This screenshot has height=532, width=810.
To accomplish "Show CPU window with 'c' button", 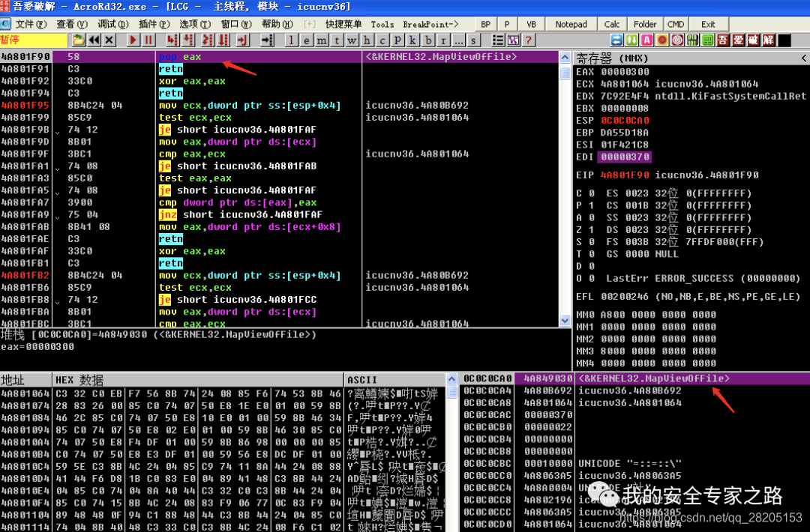I will pyautogui.click(x=382, y=40).
